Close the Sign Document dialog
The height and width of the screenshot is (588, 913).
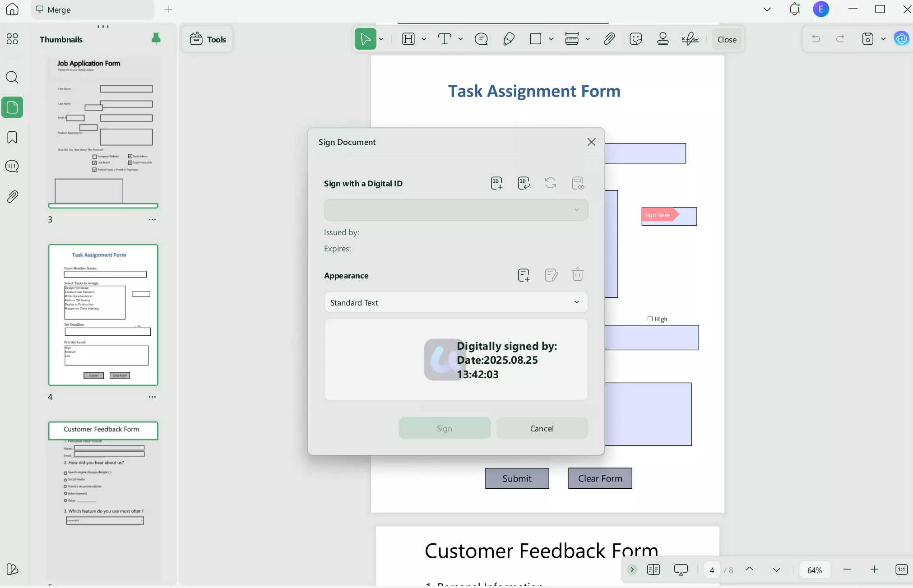591,142
